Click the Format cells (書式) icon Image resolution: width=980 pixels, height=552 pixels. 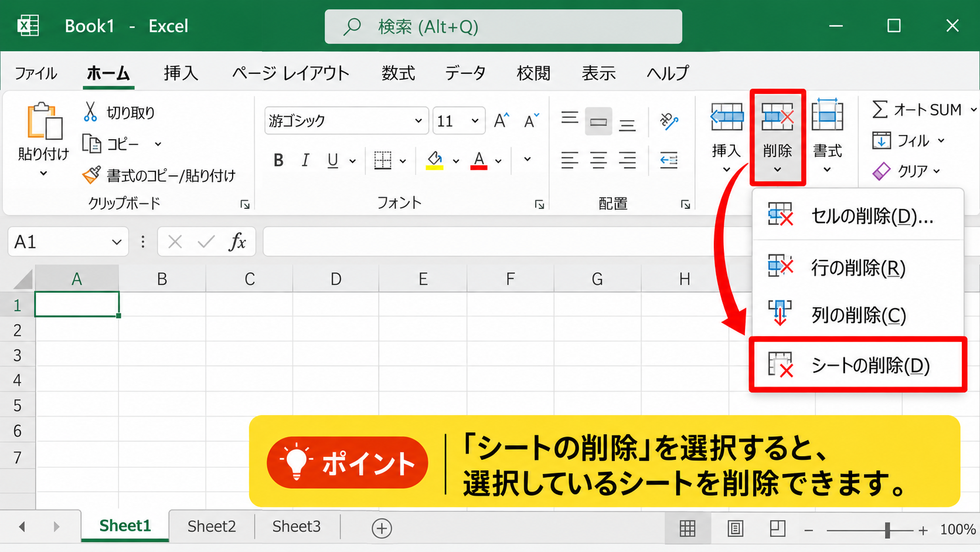click(x=827, y=115)
